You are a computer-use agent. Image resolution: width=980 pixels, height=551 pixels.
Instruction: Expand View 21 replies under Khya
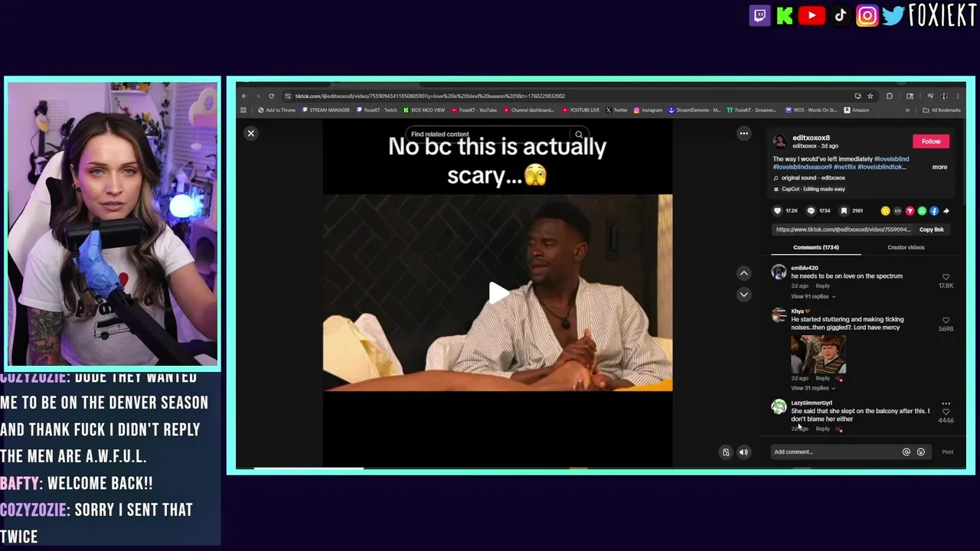pos(813,388)
